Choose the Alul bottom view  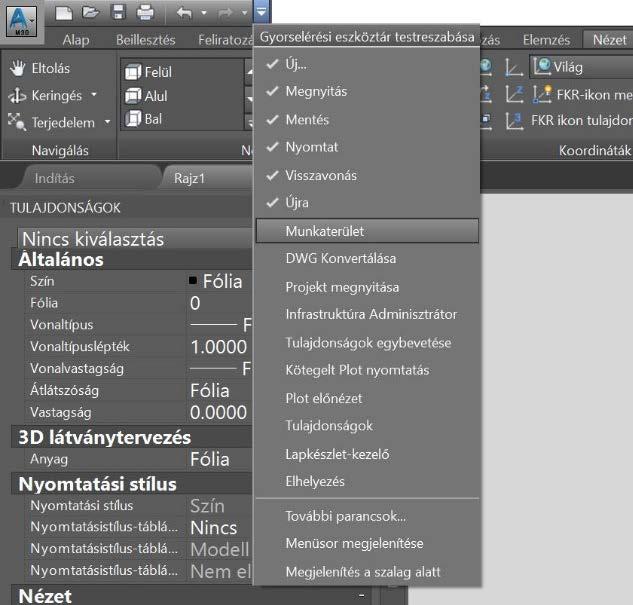coord(146,96)
